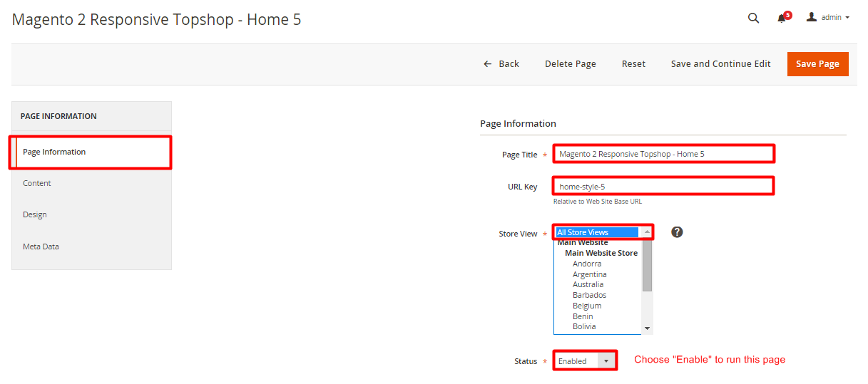Select Argentina in Store View list
Image resolution: width=868 pixels, height=384 pixels.
pyautogui.click(x=590, y=274)
